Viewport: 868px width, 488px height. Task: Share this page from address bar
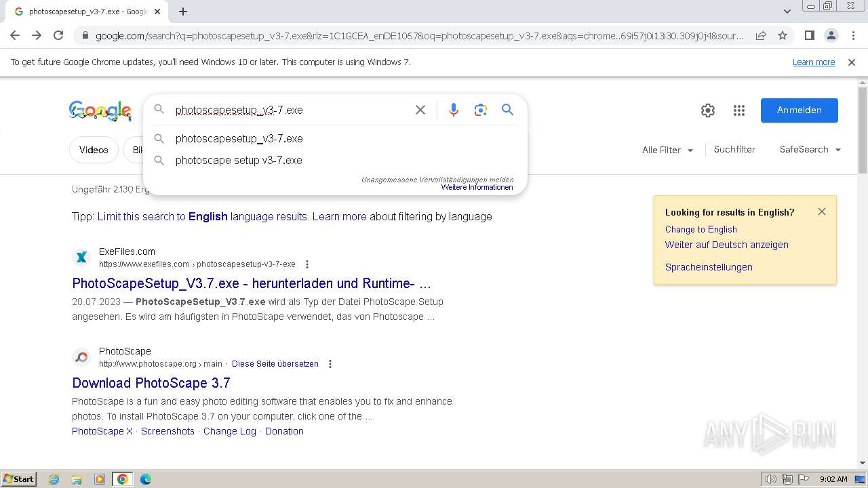(761, 35)
